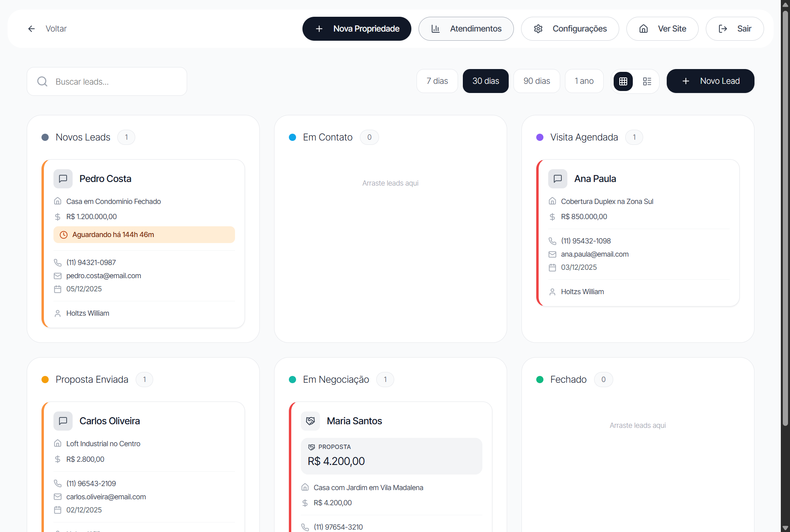Click the gear icon on Configurações
Image resolution: width=790 pixels, height=532 pixels.
(538, 28)
